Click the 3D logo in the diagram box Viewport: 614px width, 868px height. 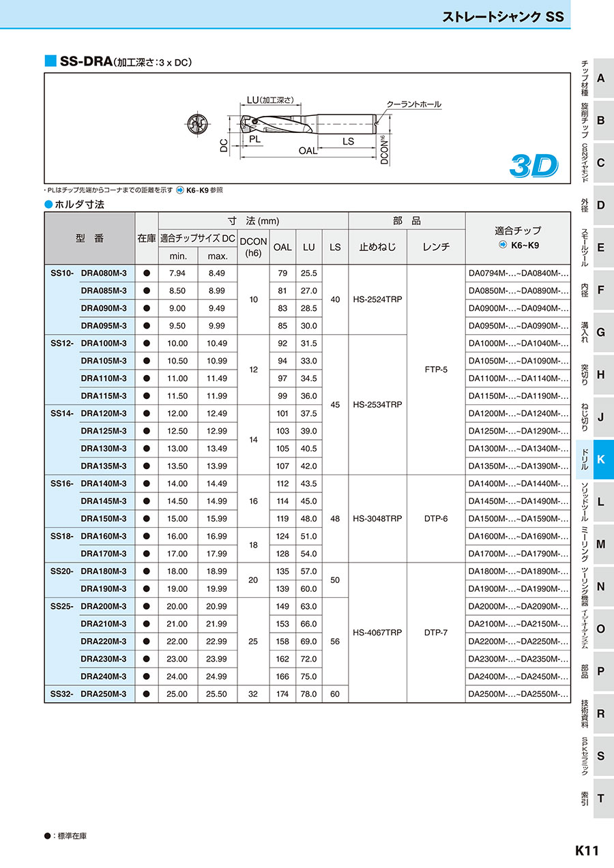(x=533, y=164)
